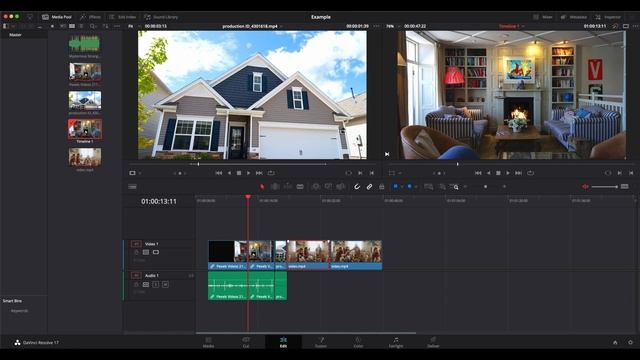Click the Insert Clip edit icon

pos(316,187)
